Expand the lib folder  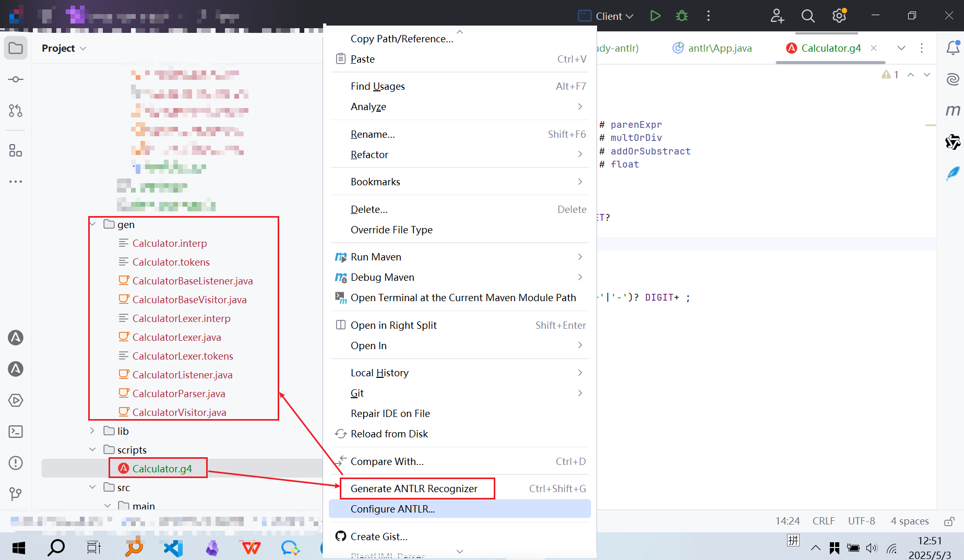92,431
